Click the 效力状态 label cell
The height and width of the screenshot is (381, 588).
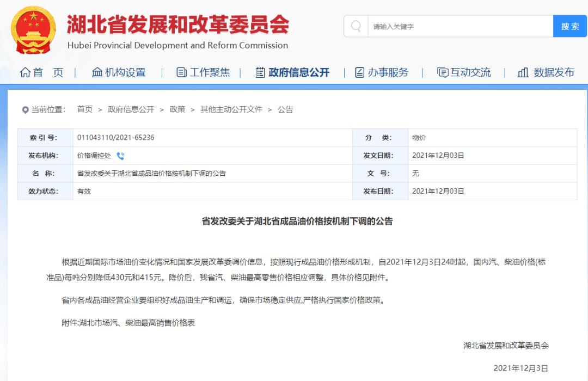click(45, 191)
